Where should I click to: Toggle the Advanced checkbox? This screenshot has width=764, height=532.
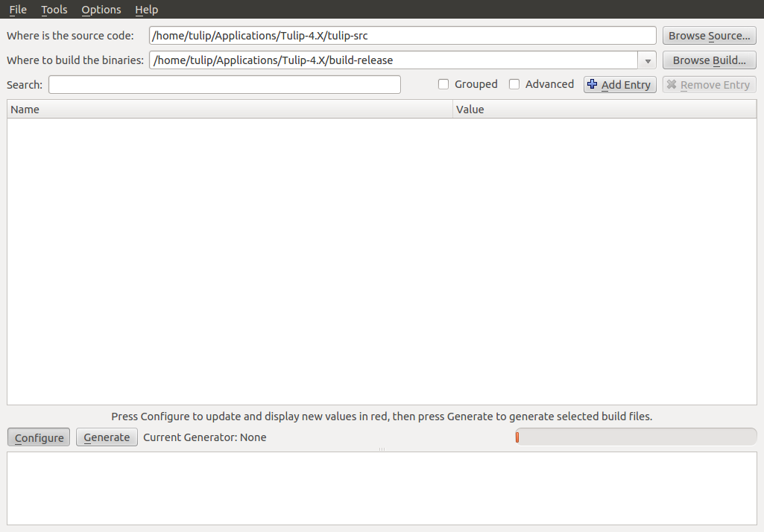click(514, 84)
